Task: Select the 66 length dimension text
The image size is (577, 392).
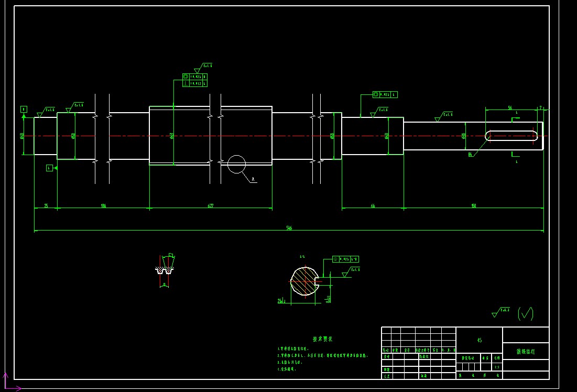Action: [x=373, y=206]
